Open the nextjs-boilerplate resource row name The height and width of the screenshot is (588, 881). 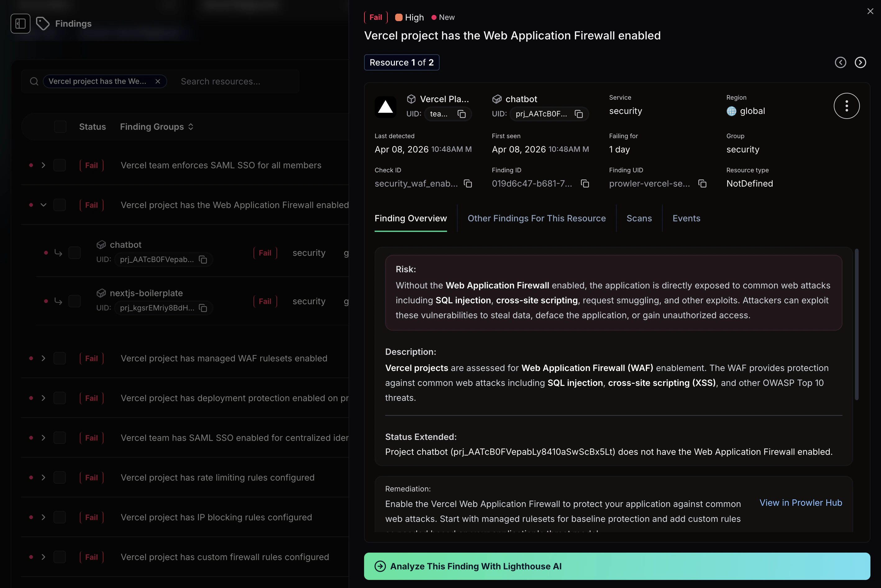(x=146, y=293)
